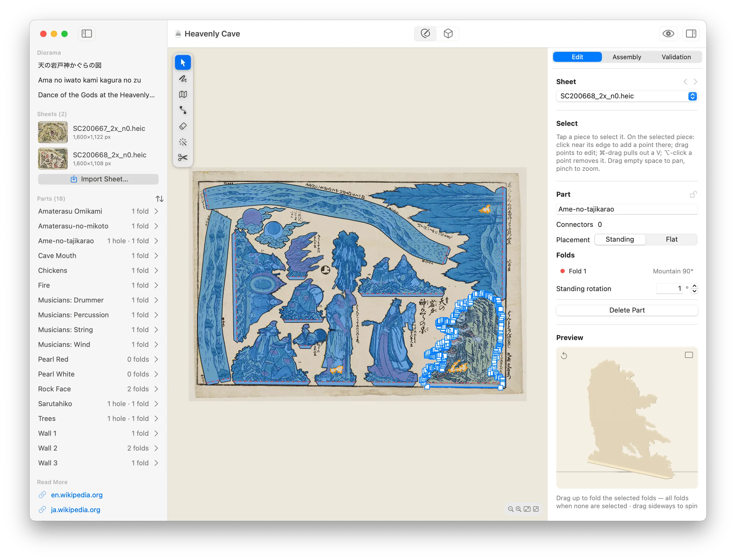Image resolution: width=736 pixels, height=560 pixels.
Task: Expand the preview to full size
Action: coord(688,355)
